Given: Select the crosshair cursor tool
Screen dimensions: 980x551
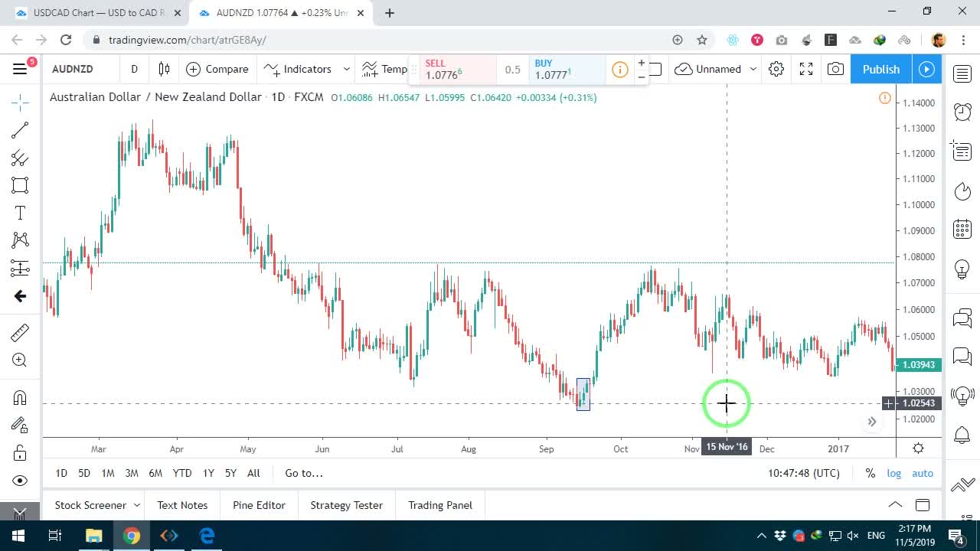Looking at the screenshot, I should (x=20, y=102).
